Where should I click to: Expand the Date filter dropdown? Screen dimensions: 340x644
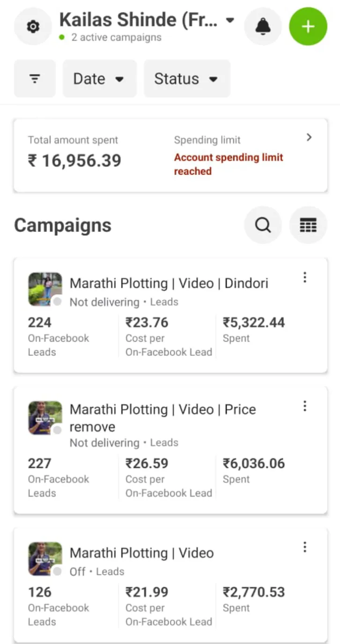pyautogui.click(x=99, y=79)
